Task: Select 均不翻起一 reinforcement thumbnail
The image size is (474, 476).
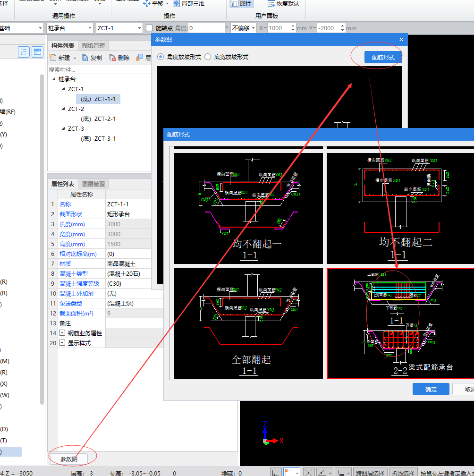Action: coord(248,208)
